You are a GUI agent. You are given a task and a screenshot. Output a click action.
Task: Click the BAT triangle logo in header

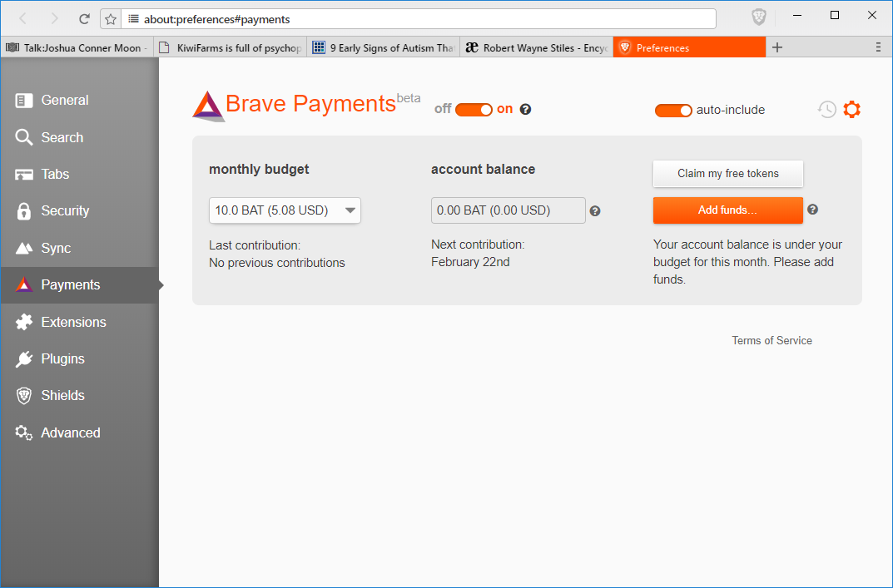point(208,106)
